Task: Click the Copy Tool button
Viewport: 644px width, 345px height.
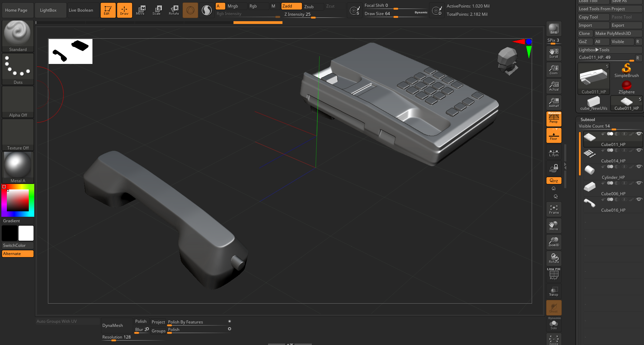Action: coord(594,17)
